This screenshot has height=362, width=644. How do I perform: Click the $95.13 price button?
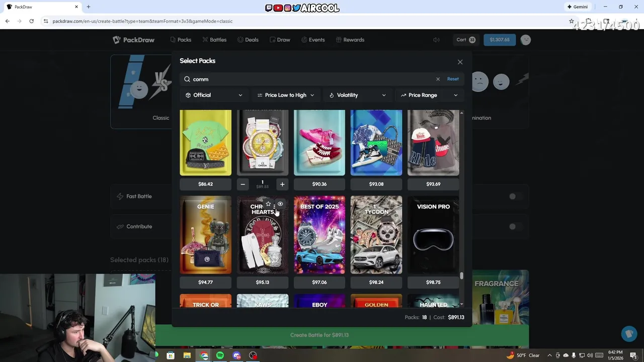point(262,282)
